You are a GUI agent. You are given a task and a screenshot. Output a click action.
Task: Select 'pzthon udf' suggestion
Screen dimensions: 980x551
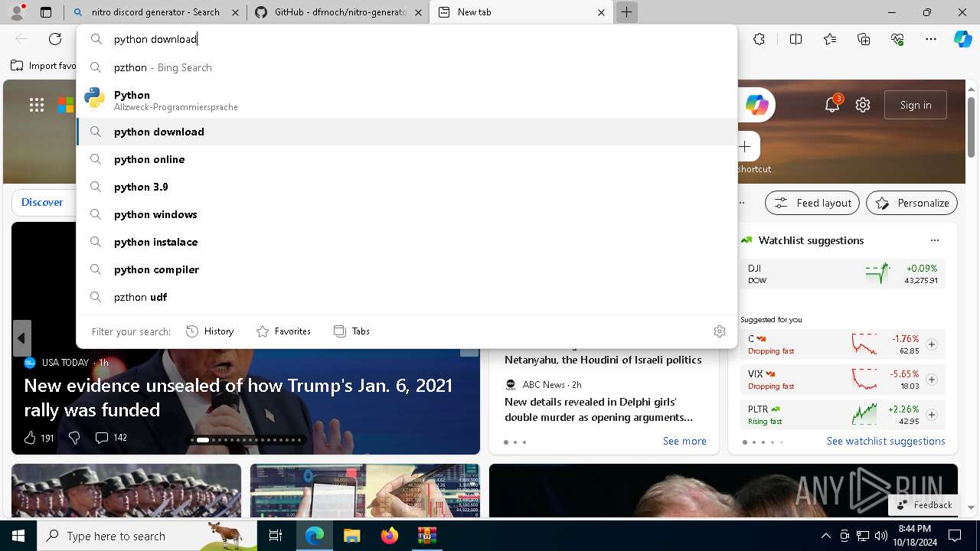pyautogui.click(x=407, y=297)
